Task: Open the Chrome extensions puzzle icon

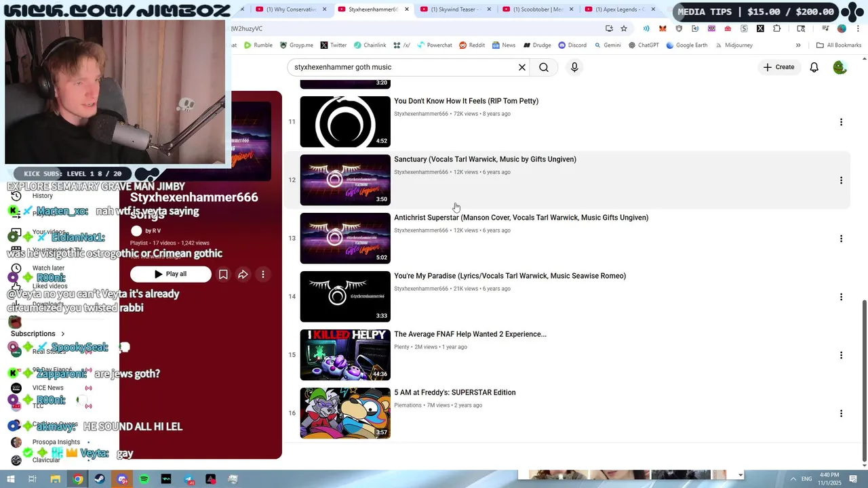Action: pyautogui.click(x=776, y=28)
